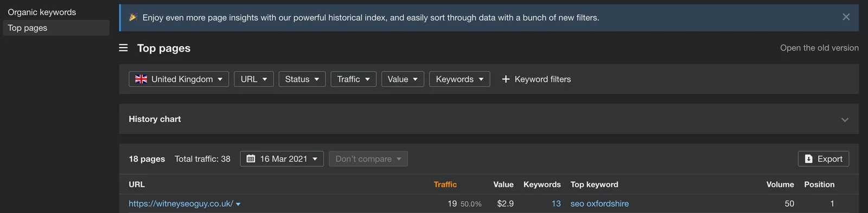Viewport: 868px width, 213px height.
Task: Click the Position column header
Action: pos(819,184)
